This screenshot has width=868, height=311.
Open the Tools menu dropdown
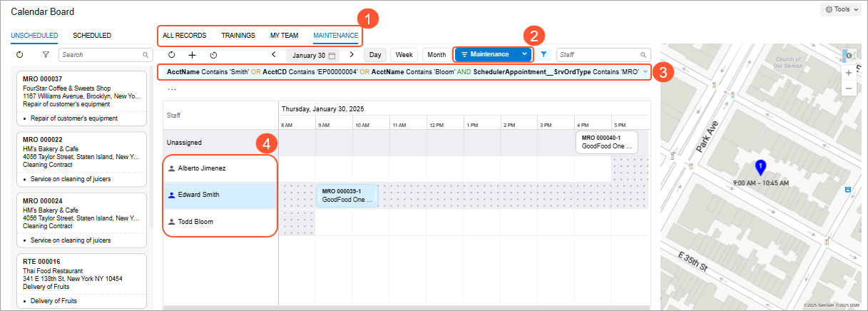pyautogui.click(x=842, y=9)
